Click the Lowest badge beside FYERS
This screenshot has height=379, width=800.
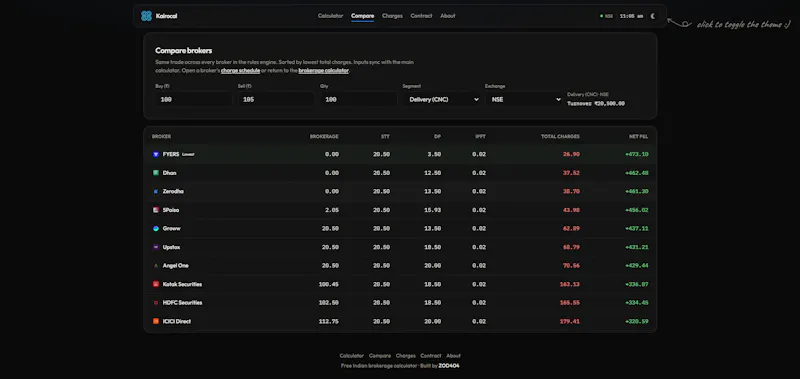click(188, 154)
